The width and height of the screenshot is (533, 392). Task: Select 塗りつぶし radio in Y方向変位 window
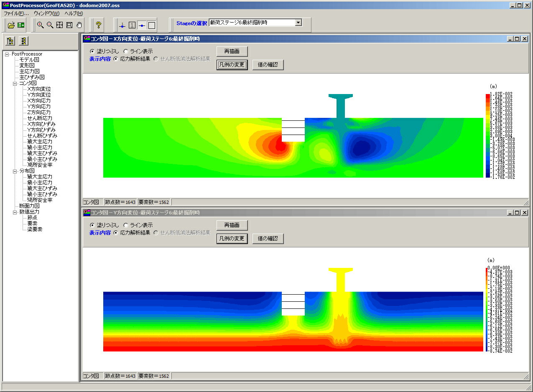[x=92, y=225]
